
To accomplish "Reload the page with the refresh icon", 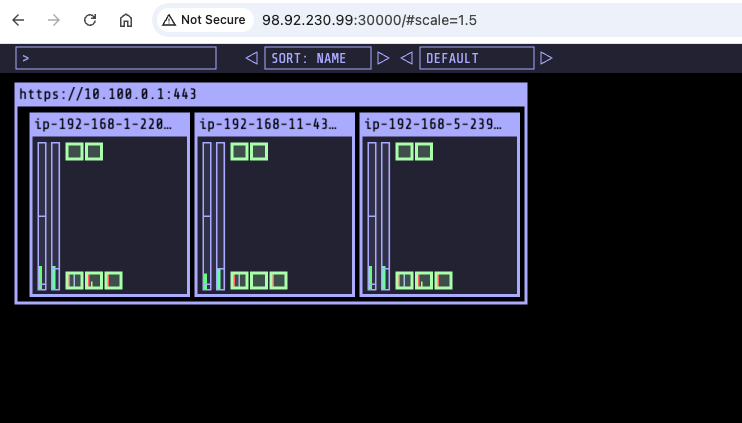I will click(90, 20).
